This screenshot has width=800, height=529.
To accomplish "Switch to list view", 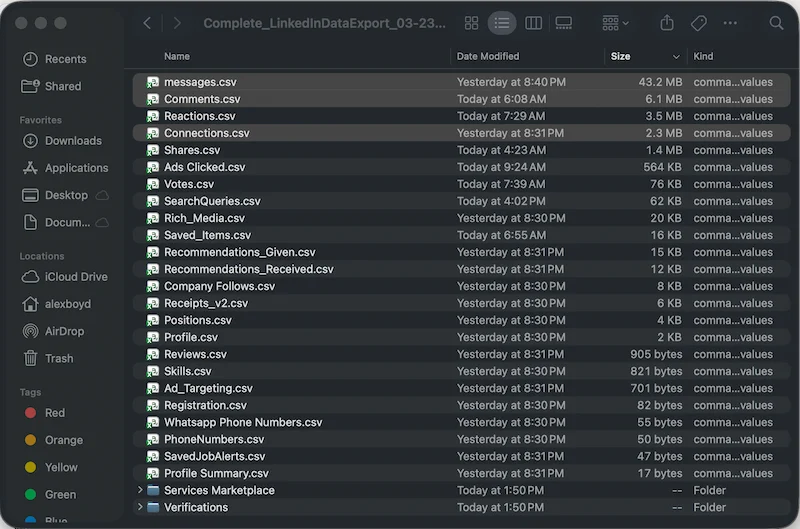I will click(x=502, y=23).
